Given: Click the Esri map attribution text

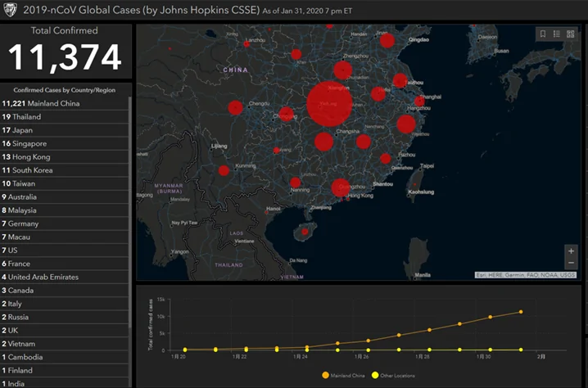Looking at the screenshot, I should click(x=525, y=275).
